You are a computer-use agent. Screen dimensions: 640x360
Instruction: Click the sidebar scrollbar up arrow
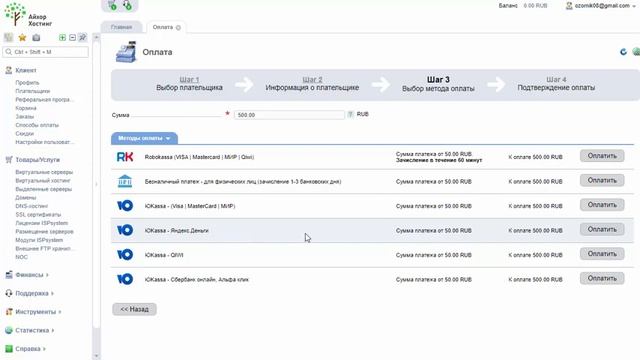tap(96, 38)
